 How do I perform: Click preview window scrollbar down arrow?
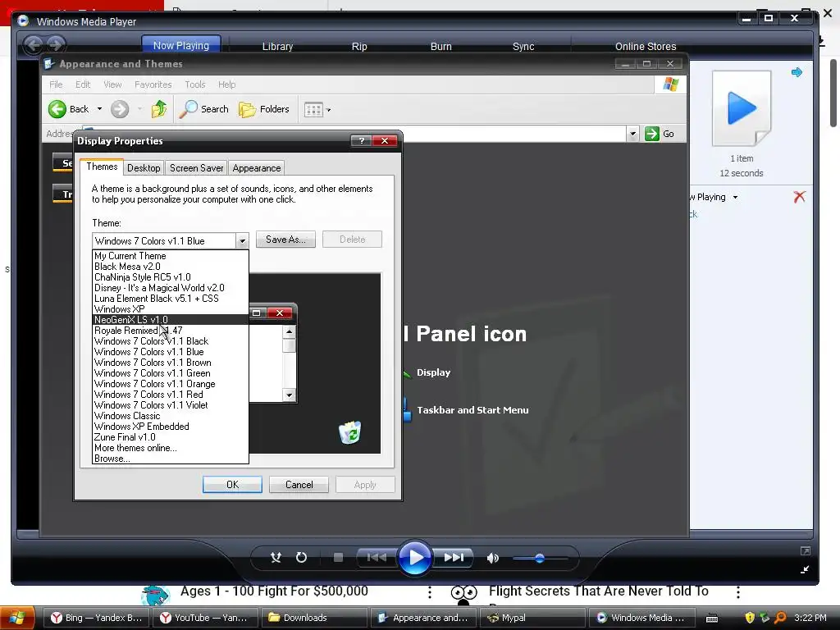290,395
